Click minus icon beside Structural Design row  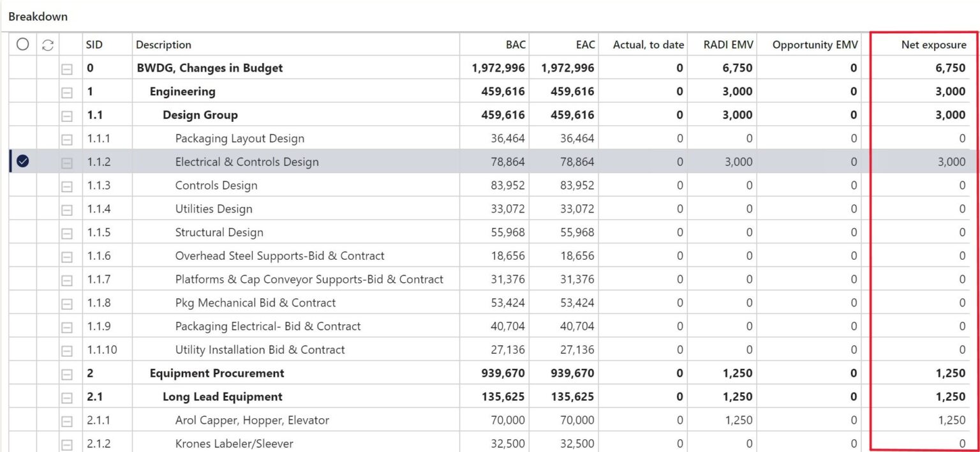tap(67, 233)
